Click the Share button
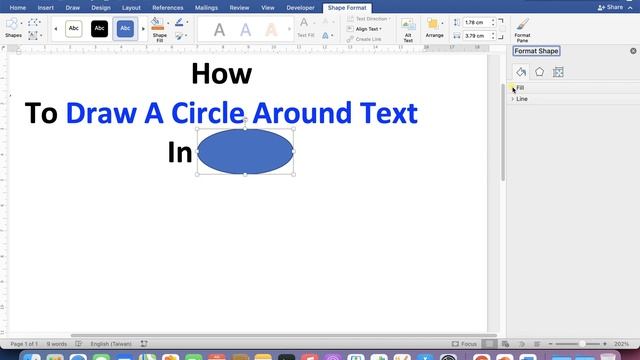Image resolution: width=640 pixels, height=360 pixels. click(x=610, y=7)
